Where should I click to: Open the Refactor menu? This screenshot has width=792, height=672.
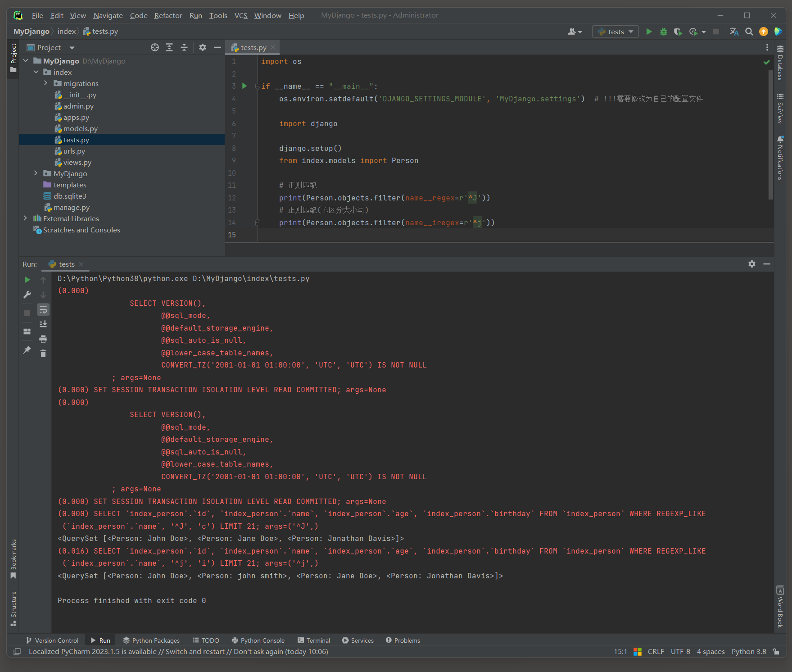pos(168,15)
